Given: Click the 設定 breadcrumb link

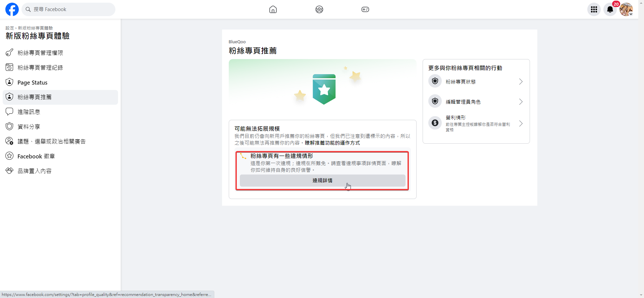Looking at the screenshot, I should pos(9,28).
